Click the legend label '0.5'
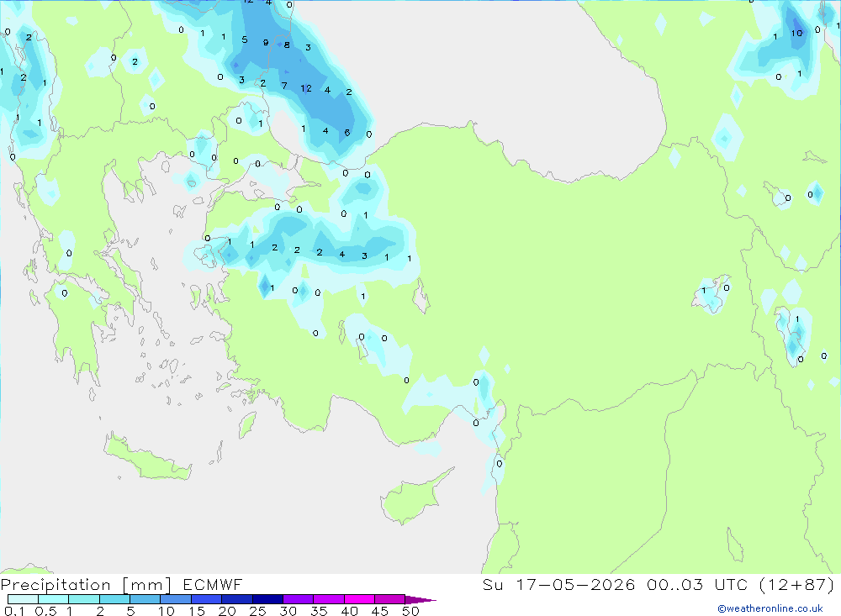 point(45,611)
